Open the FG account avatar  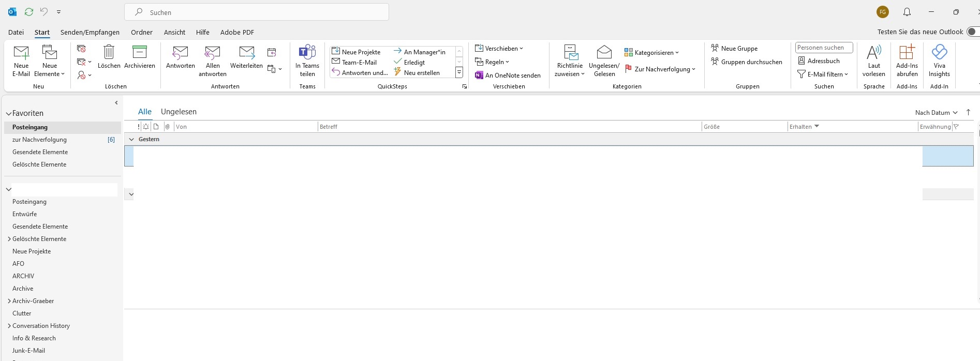(x=883, y=12)
